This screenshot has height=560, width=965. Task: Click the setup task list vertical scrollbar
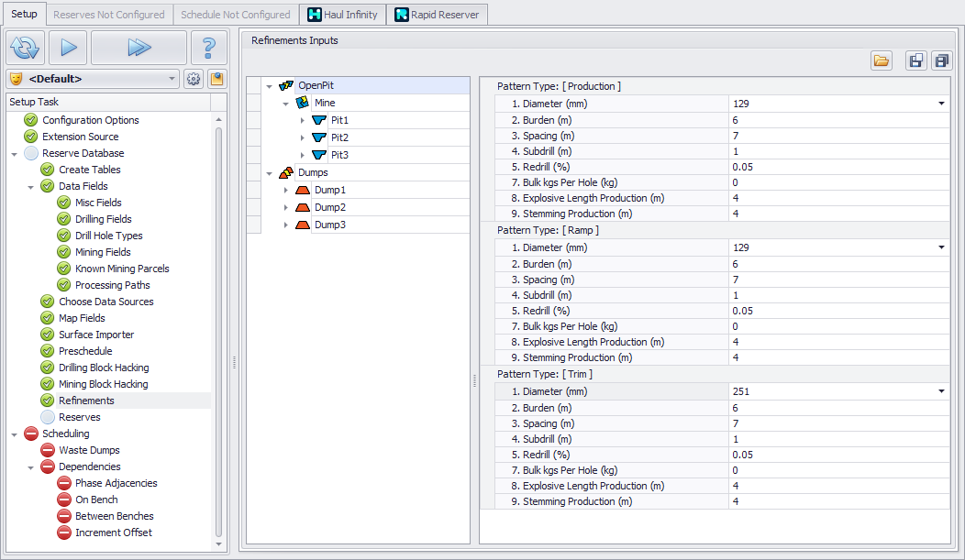coord(218,330)
